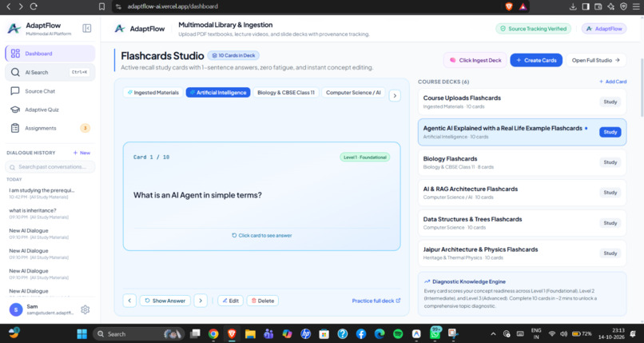The width and height of the screenshot is (644, 343).
Task: Study the Biology Flashcards deck
Action: 610,162
